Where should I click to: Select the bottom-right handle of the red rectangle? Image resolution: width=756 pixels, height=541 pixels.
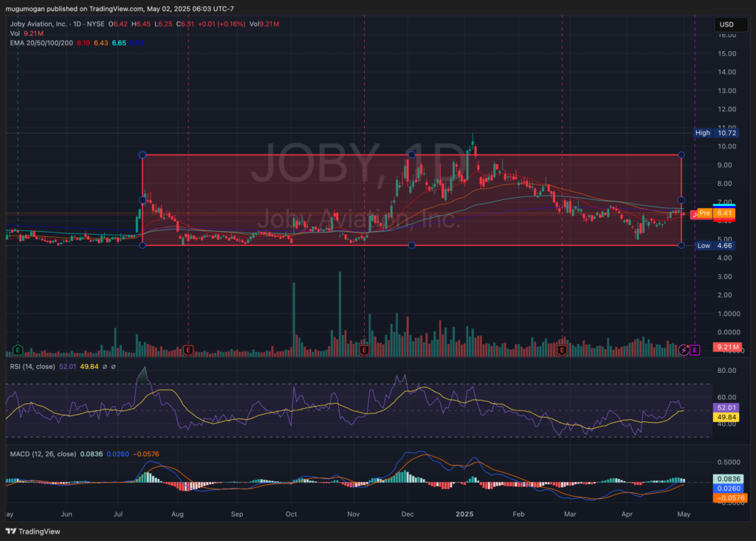681,246
